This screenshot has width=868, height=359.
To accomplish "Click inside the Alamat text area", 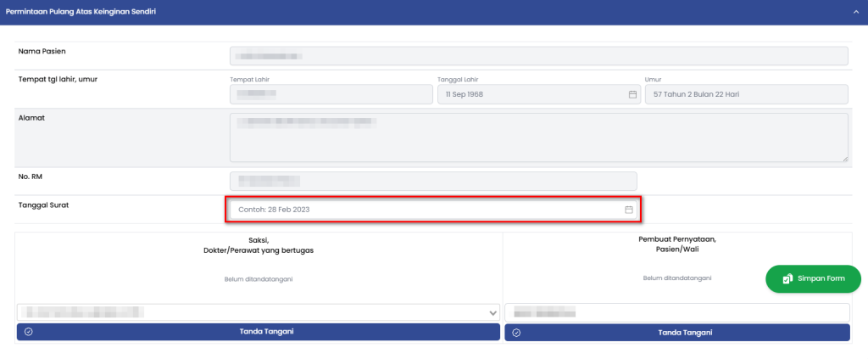I will coord(539,137).
